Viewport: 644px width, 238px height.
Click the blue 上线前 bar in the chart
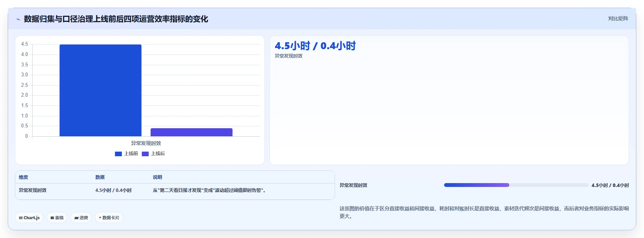point(101,90)
